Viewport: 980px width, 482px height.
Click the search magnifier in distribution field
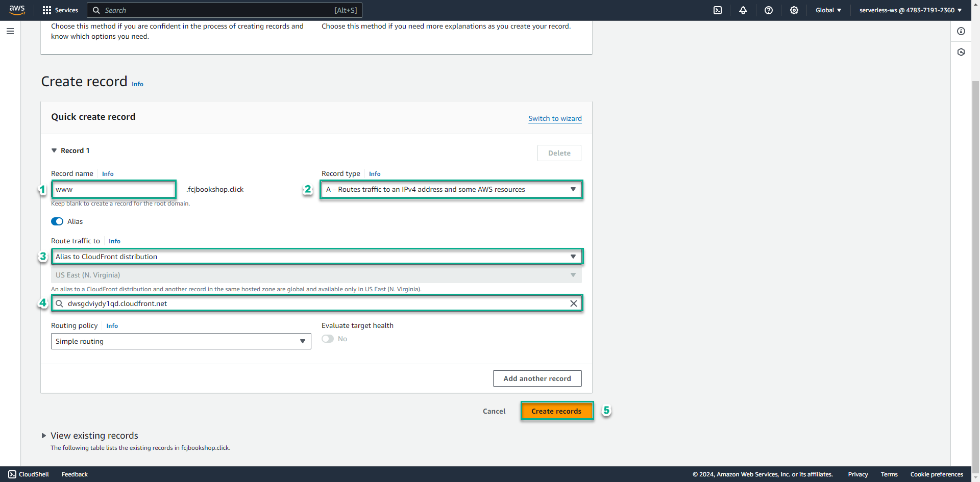60,303
